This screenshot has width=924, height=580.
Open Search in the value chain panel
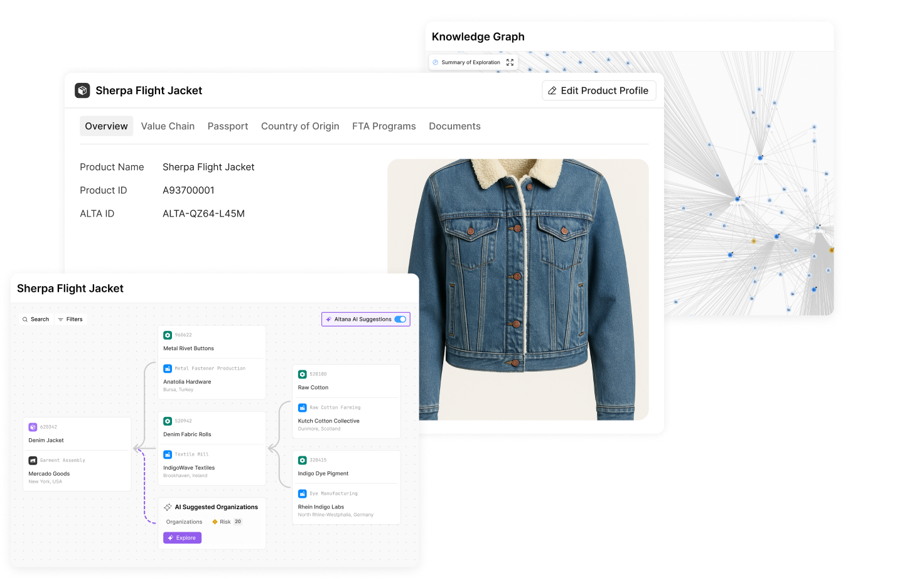[36, 320]
